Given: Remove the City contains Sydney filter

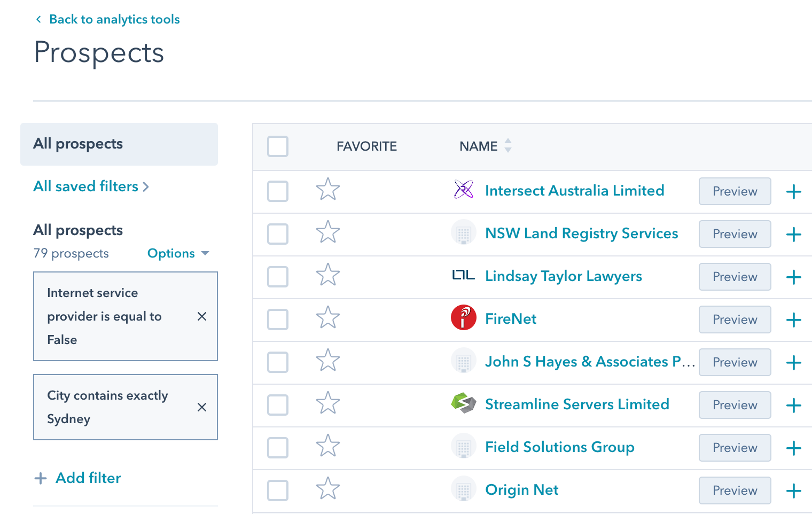Looking at the screenshot, I should pyautogui.click(x=202, y=407).
